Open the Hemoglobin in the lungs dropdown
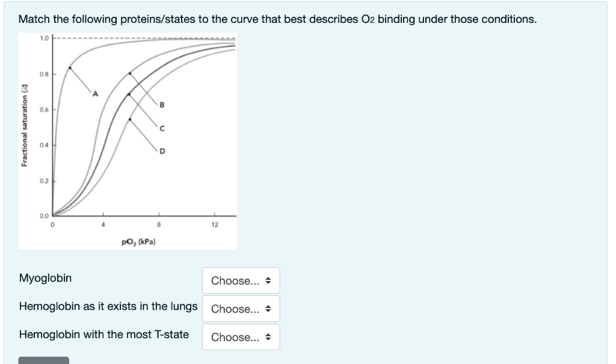The height and width of the screenshot is (364, 616). click(x=241, y=309)
